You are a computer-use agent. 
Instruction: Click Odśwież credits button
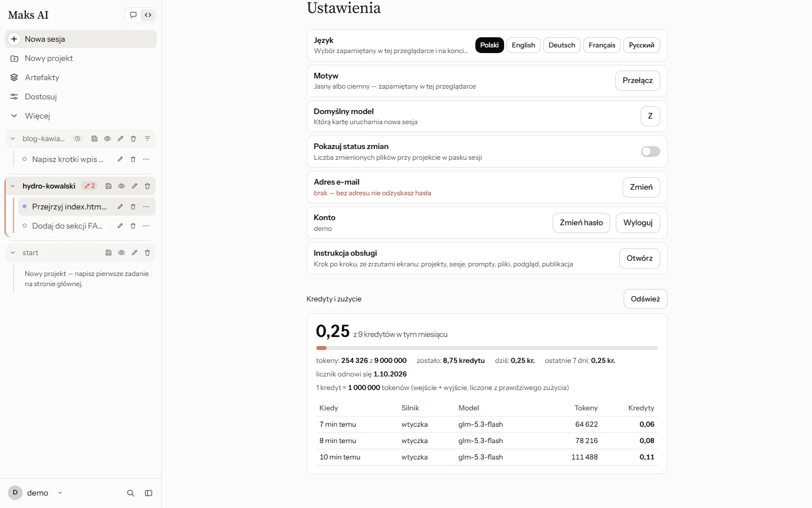tap(645, 299)
